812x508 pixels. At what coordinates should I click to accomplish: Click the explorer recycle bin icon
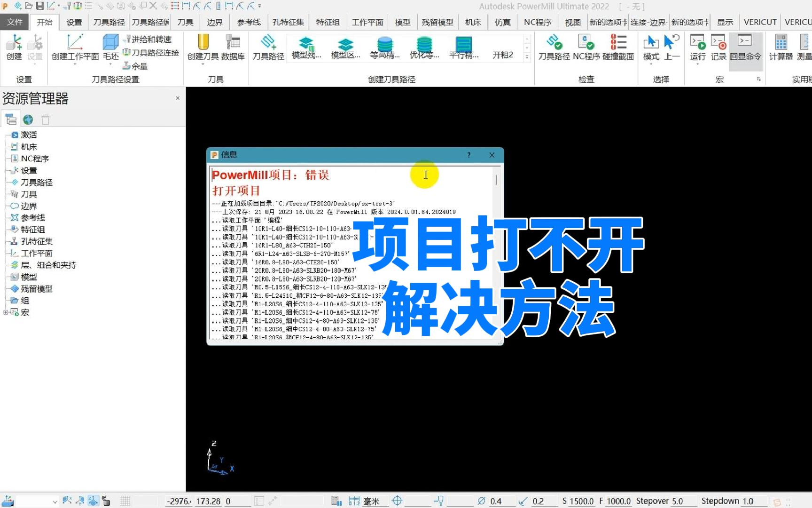click(45, 119)
